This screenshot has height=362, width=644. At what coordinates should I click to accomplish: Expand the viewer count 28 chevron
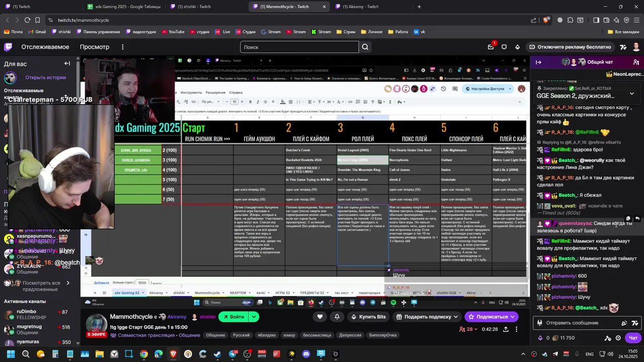pos(476,329)
